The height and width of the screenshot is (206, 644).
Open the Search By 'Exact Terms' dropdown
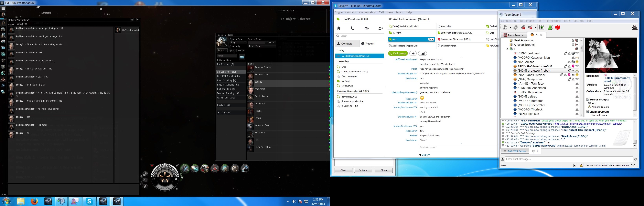[262, 46]
